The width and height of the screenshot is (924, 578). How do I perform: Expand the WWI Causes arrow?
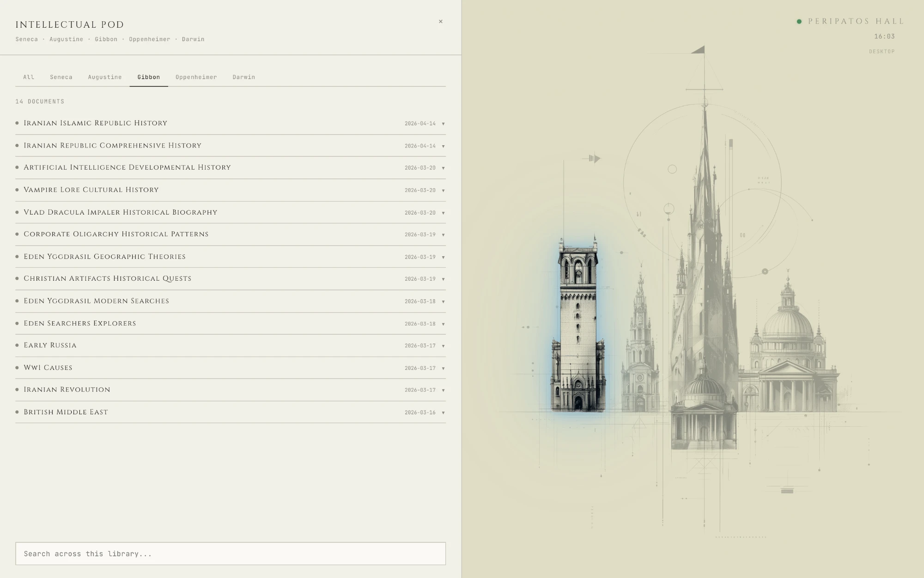[443, 369]
